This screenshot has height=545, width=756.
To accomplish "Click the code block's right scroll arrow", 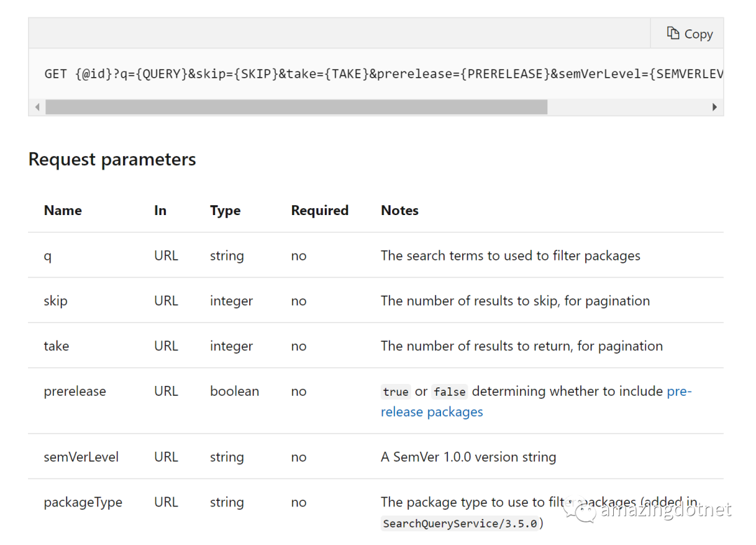I will [715, 107].
